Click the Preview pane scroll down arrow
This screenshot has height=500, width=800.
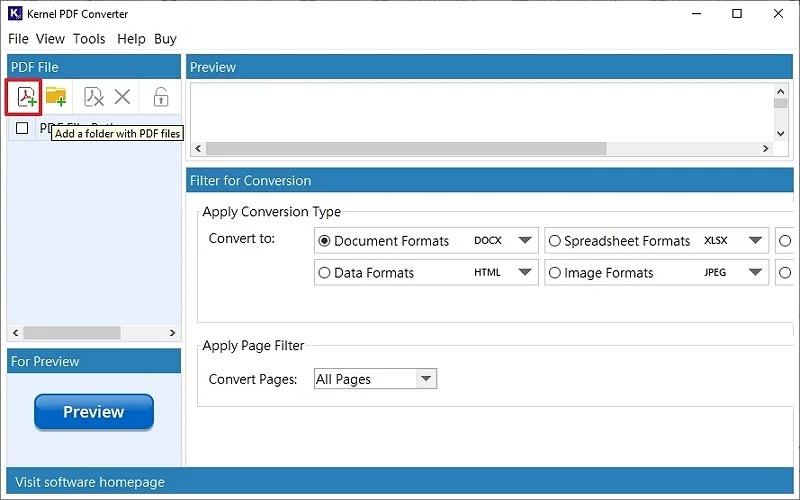(780, 134)
